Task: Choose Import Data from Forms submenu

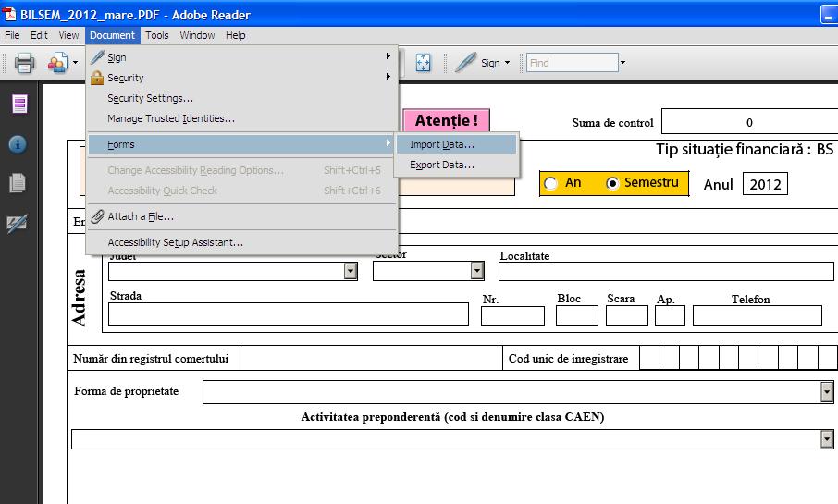Action: click(x=441, y=144)
